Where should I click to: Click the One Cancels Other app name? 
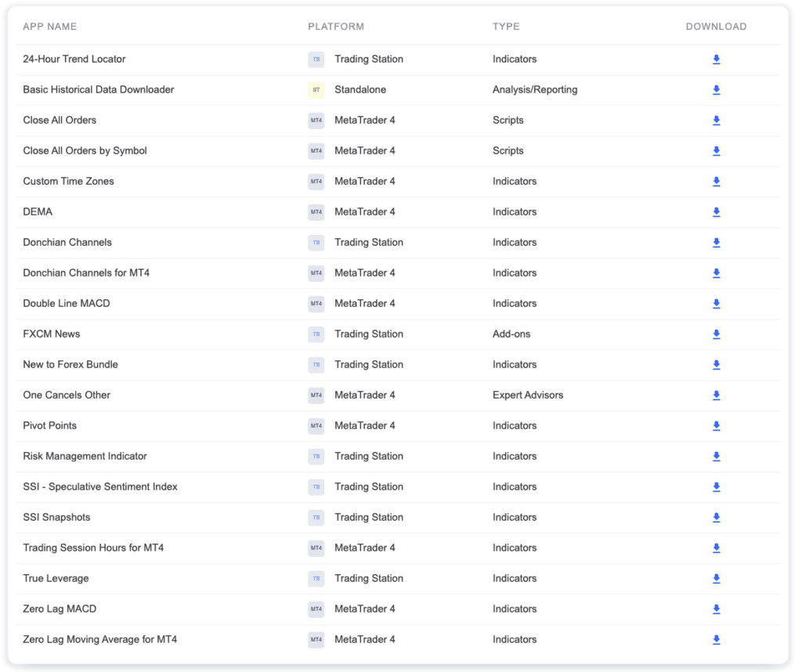(x=67, y=396)
